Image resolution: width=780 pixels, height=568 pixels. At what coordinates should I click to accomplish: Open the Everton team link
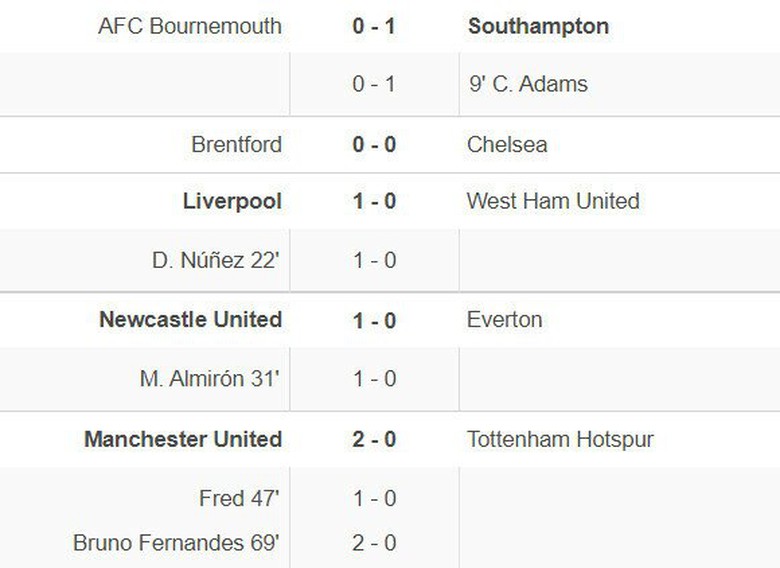505,320
